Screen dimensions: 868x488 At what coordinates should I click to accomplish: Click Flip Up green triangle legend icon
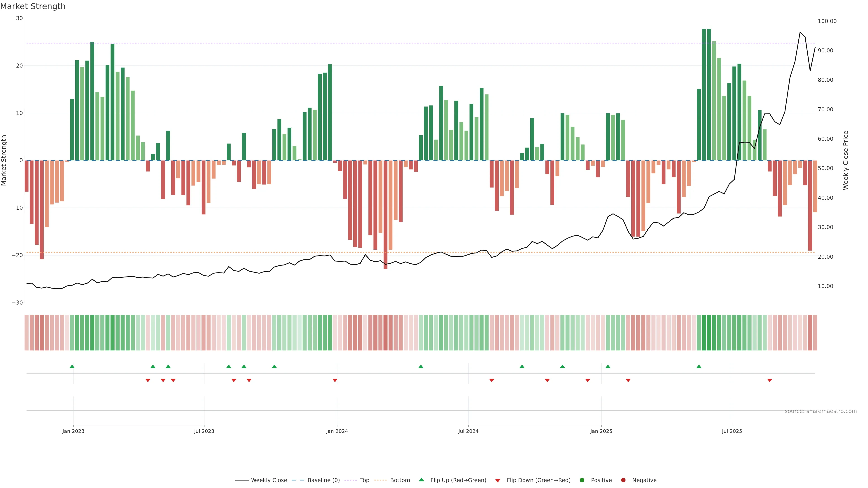point(421,480)
